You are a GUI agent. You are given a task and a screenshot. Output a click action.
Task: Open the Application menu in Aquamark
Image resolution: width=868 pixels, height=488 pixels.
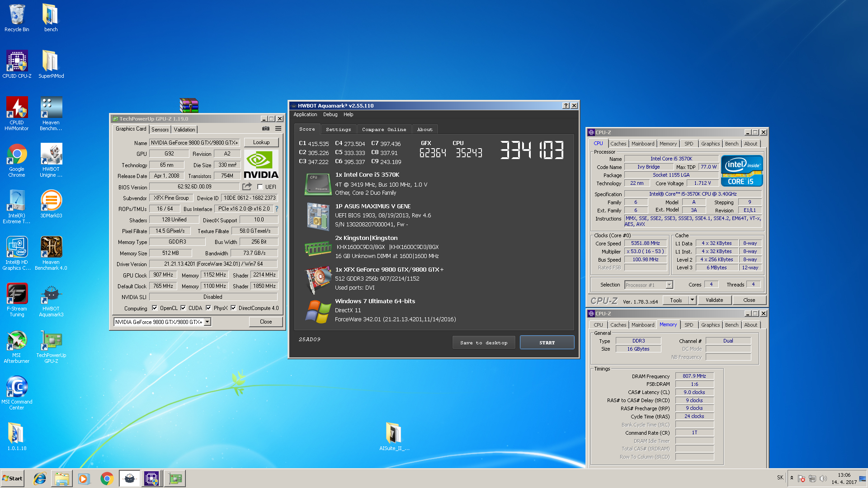305,115
